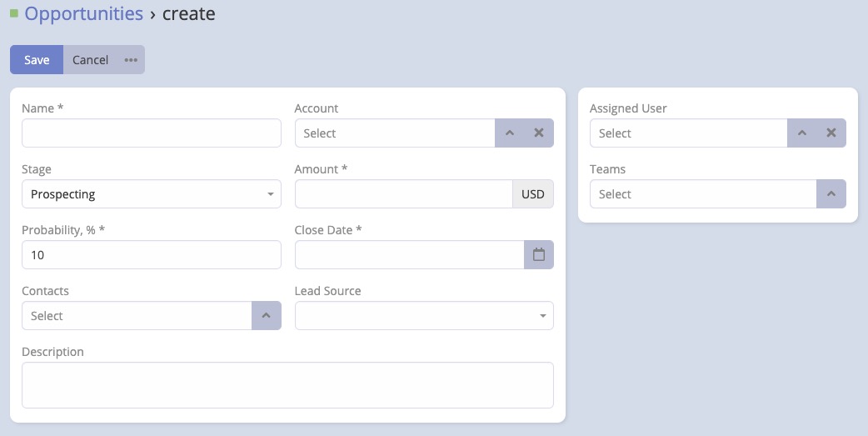Click into the Probability field

[151, 255]
